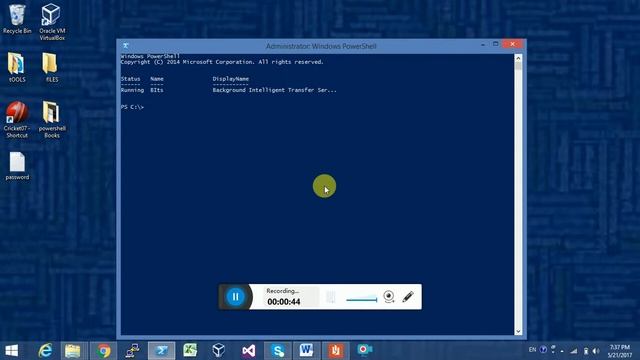
Task: Toggle the webcam in the recorder bar
Action: tap(389, 297)
